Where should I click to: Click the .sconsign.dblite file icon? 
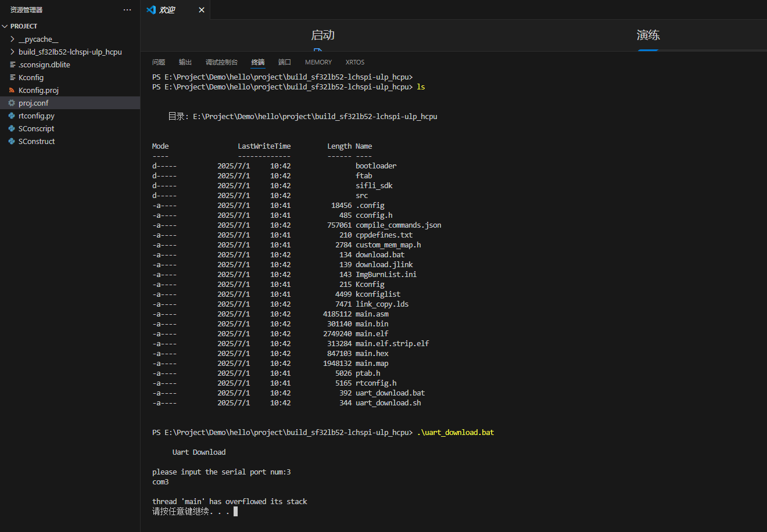(12, 64)
